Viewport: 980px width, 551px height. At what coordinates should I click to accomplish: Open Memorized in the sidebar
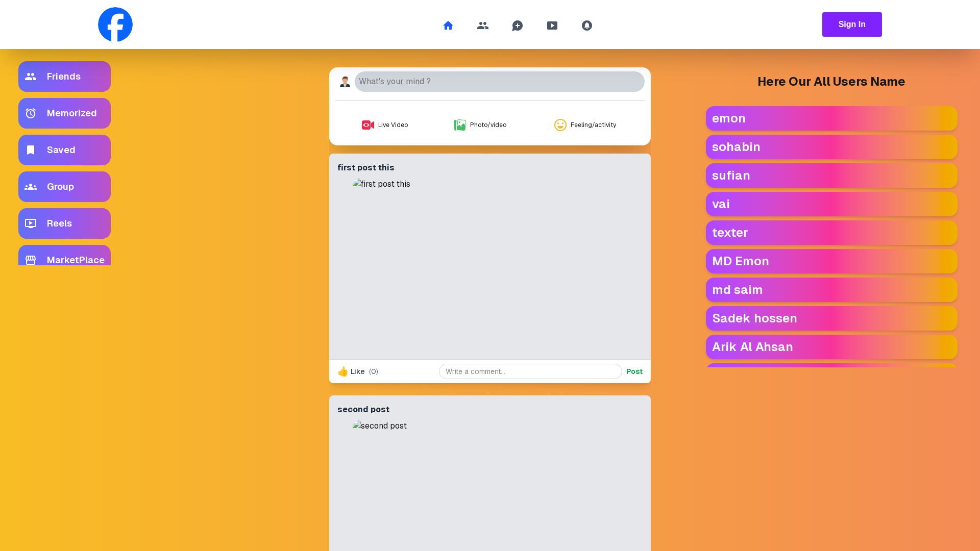[64, 113]
